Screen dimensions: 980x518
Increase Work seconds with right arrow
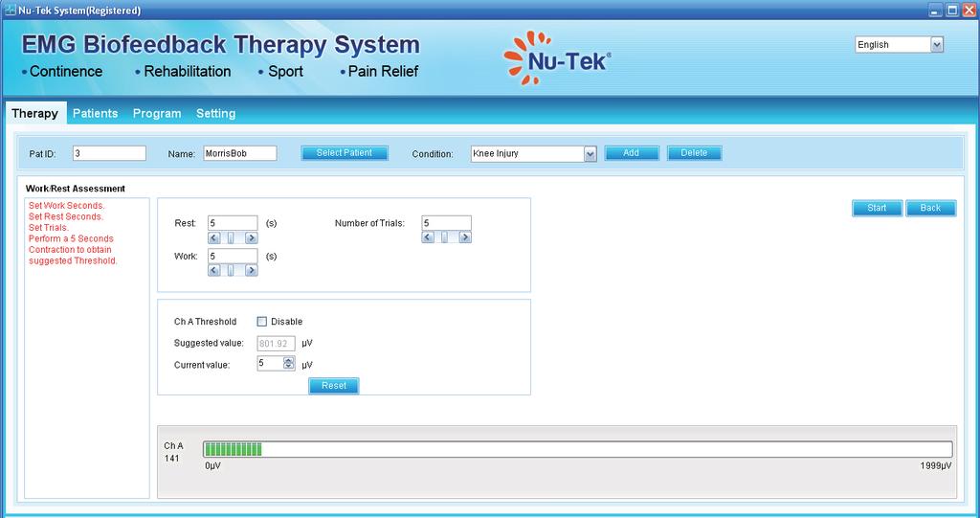point(252,270)
